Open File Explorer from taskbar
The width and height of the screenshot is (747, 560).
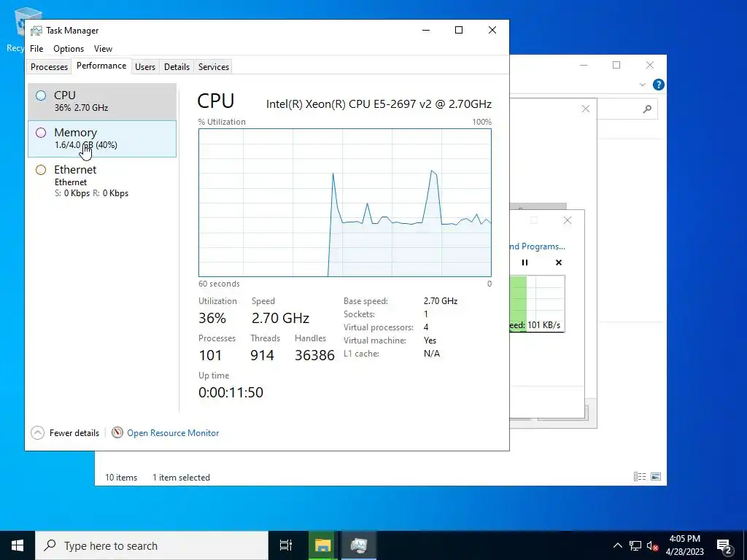click(x=322, y=545)
